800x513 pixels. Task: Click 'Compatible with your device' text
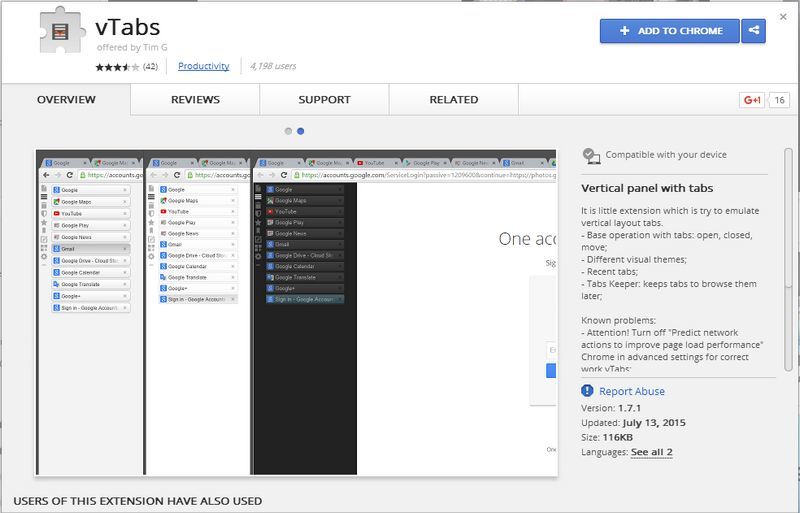[666, 155]
